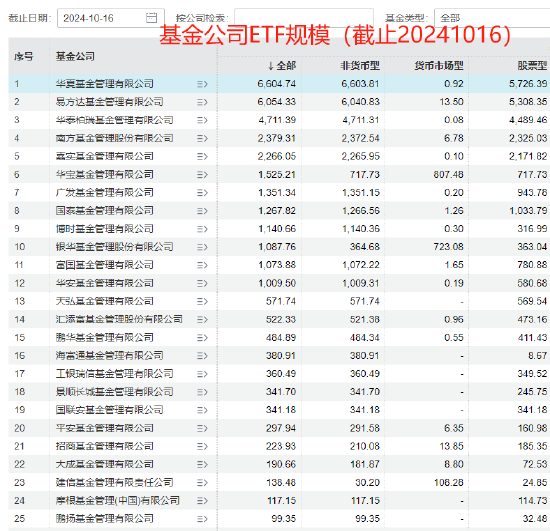Select company name 海富通基金管理有限公司
550x531 pixels.
pos(109,356)
